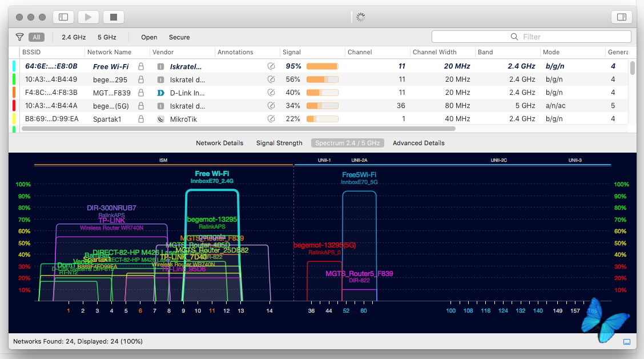
Task: Sort networks by the Vendor column header
Action: 163,52
